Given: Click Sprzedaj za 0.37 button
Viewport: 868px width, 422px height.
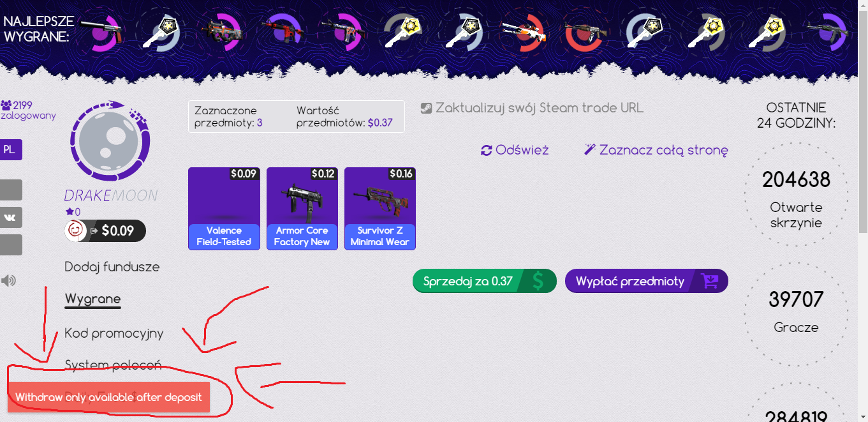Looking at the screenshot, I should pos(485,281).
